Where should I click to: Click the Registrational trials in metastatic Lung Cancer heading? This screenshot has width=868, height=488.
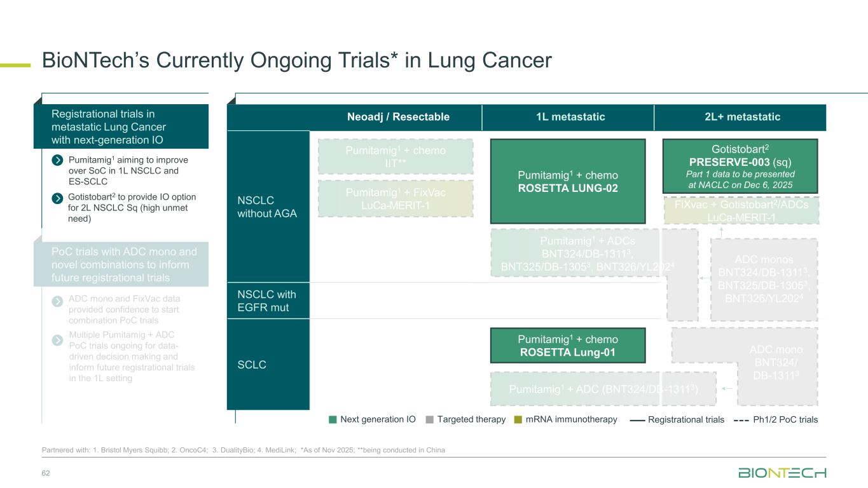tap(125, 125)
